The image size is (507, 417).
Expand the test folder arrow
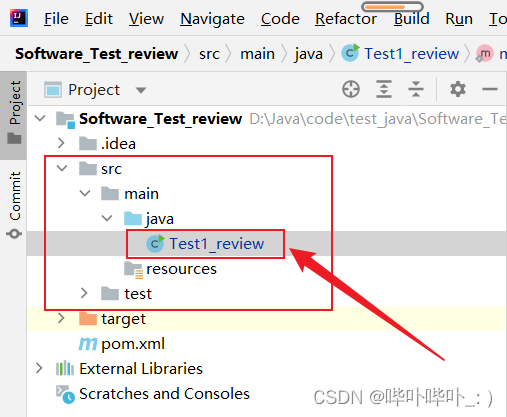(x=84, y=293)
